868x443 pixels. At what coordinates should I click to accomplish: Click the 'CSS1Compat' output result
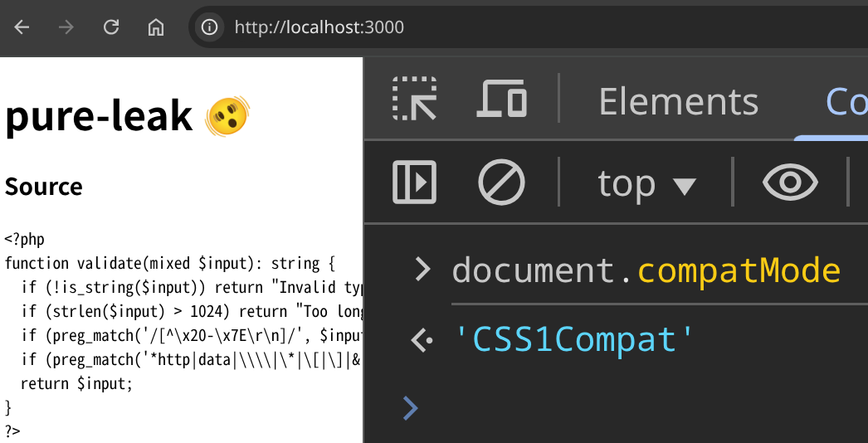[573, 339]
